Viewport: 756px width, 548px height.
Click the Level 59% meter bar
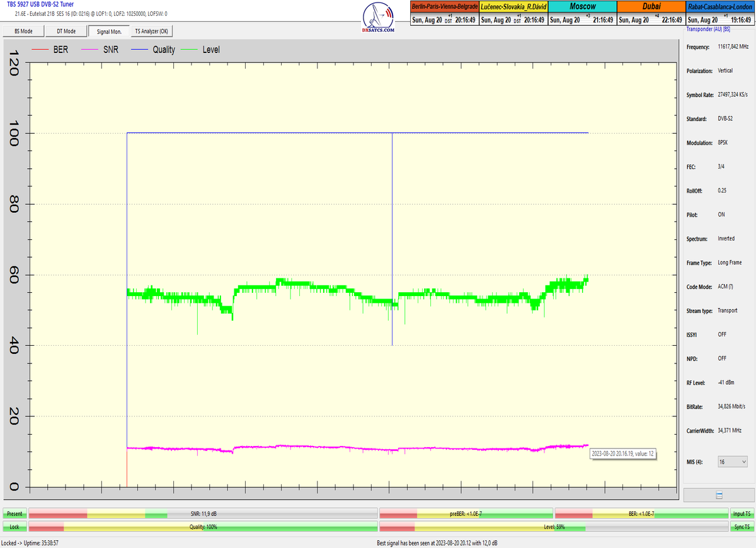click(554, 527)
